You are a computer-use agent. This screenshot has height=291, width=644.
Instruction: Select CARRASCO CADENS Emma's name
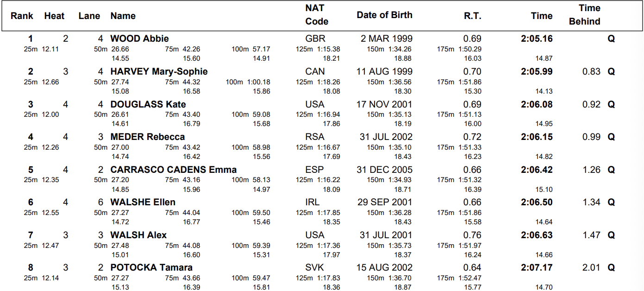point(173,170)
